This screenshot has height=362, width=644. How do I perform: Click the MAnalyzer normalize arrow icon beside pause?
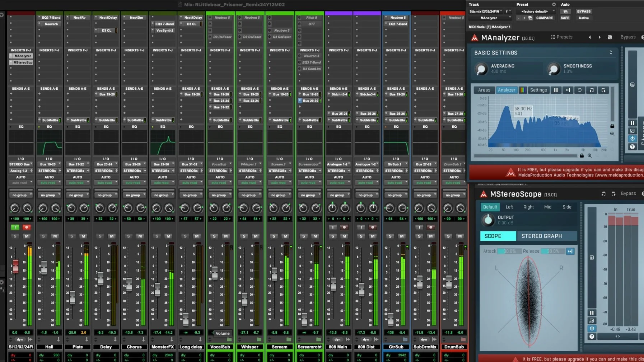pyautogui.click(x=568, y=90)
